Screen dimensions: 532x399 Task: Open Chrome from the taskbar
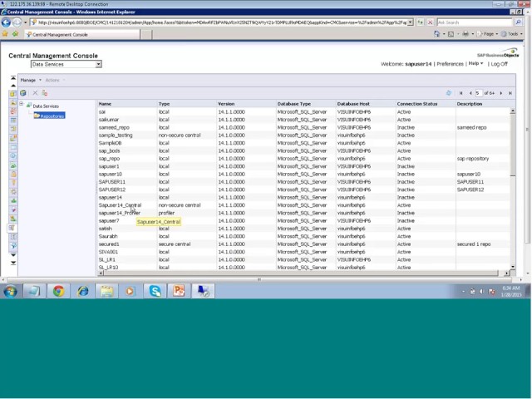(x=58, y=291)
